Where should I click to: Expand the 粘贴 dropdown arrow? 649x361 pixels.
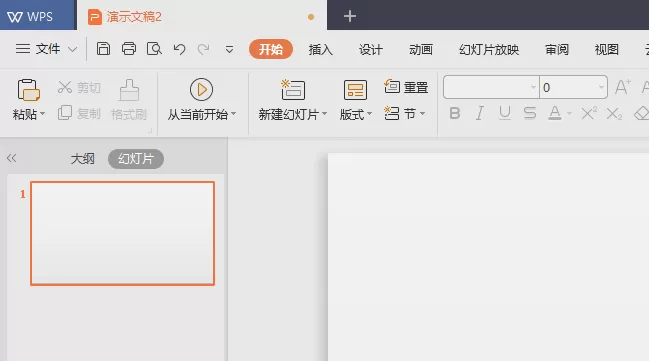(43, 113)
